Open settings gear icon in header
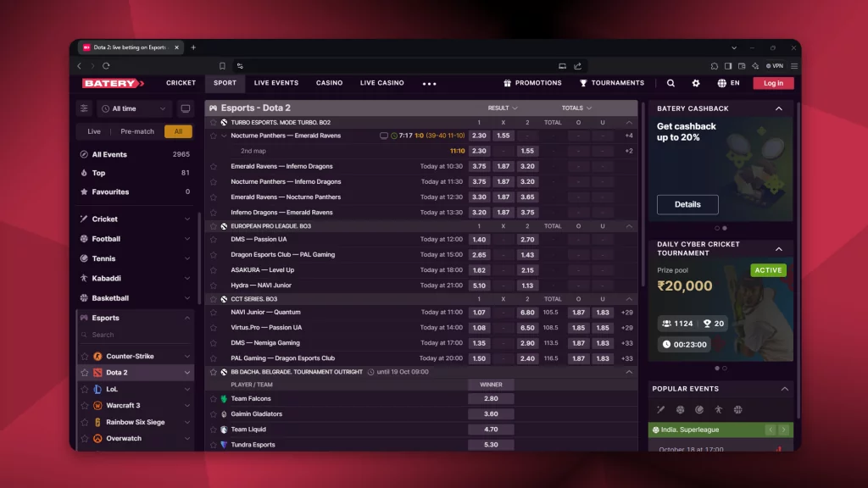868x488 pixels. [696, 83]
